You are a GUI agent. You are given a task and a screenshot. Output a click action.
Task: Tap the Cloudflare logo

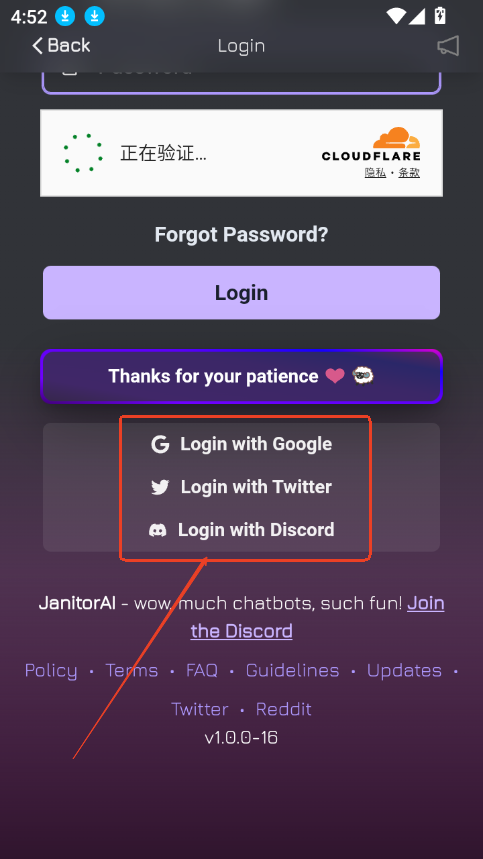[371, 145]
